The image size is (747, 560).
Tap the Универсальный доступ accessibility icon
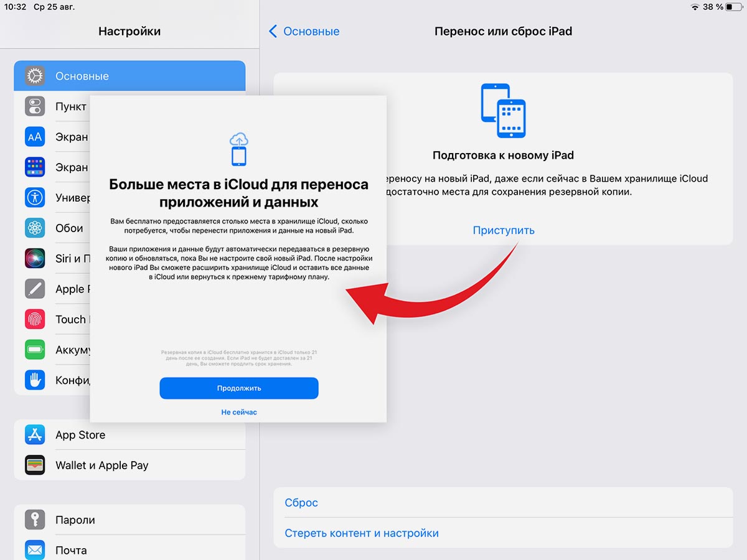click(x=35, y=198)
